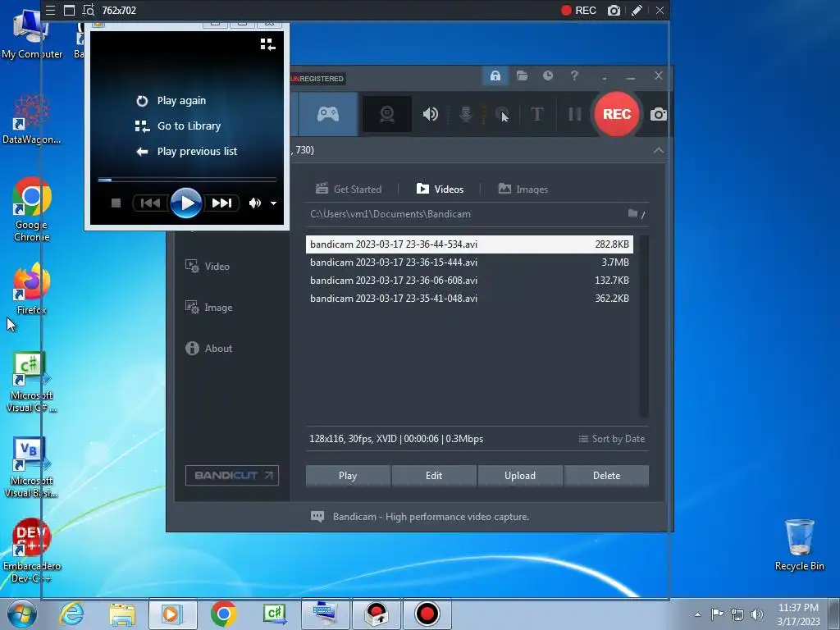The height and width of the screenshot is (630, 840).
Task: Click capture bar area finder icon
Action: click(x=89, y=10)
